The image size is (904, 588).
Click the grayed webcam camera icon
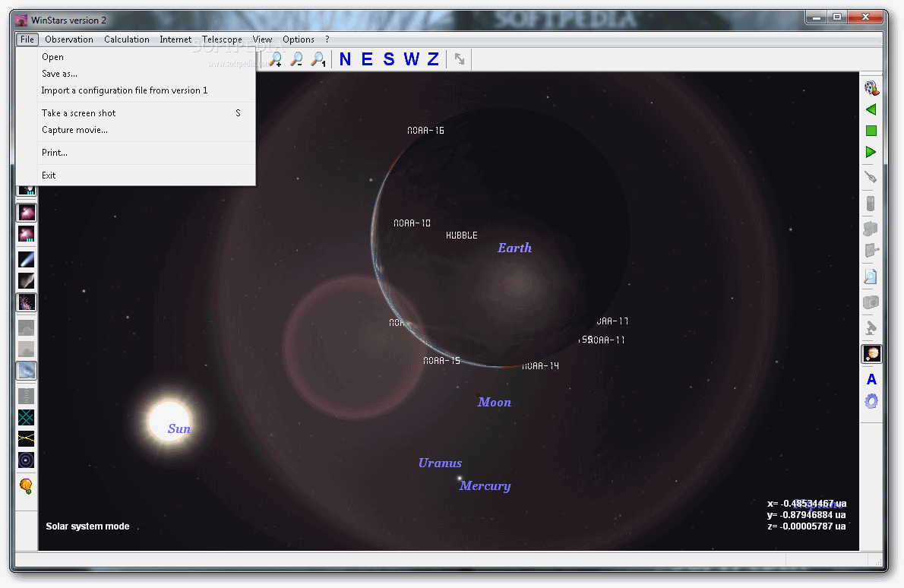[x=871, y=229]
